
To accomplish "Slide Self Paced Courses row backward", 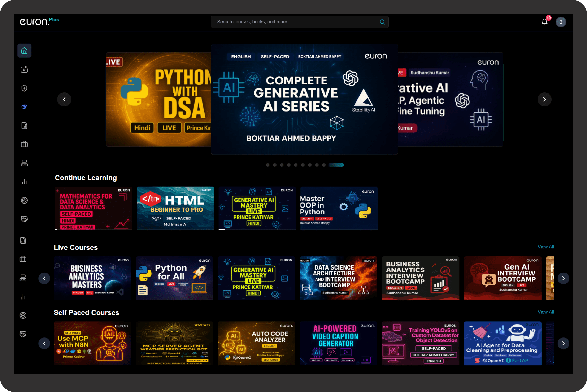I will (x=44, y=344).
